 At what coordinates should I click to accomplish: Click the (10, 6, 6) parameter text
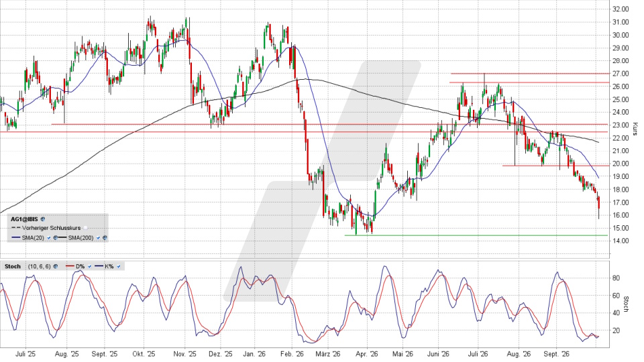tap(40, 266)
